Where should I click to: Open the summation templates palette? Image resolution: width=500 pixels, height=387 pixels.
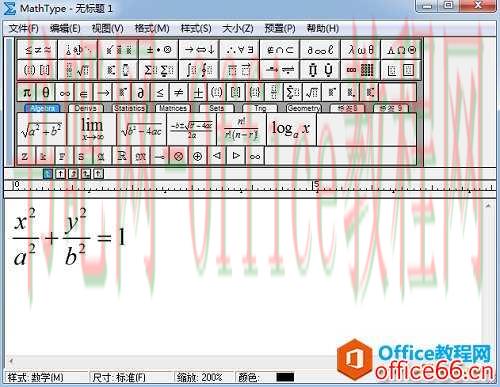pyautogui.click(x=159, y=70)
